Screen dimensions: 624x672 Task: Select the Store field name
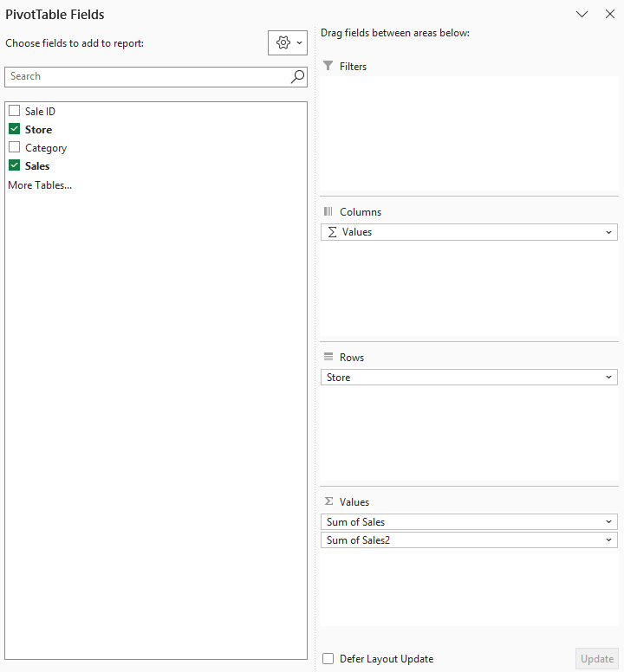point(38,129)
